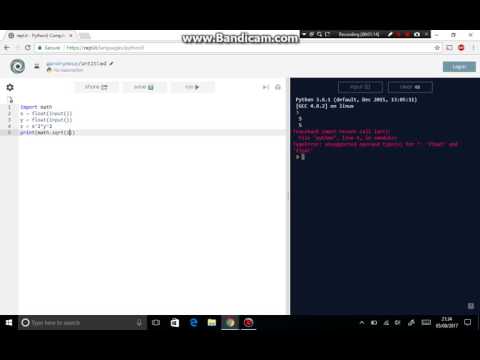Open the Action Center notifications icon
The height and width of the screenshot is (360, 480).
468,322
